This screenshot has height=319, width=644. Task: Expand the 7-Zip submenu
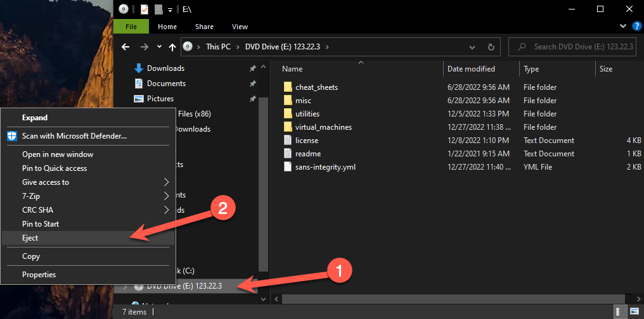point(167,196)
